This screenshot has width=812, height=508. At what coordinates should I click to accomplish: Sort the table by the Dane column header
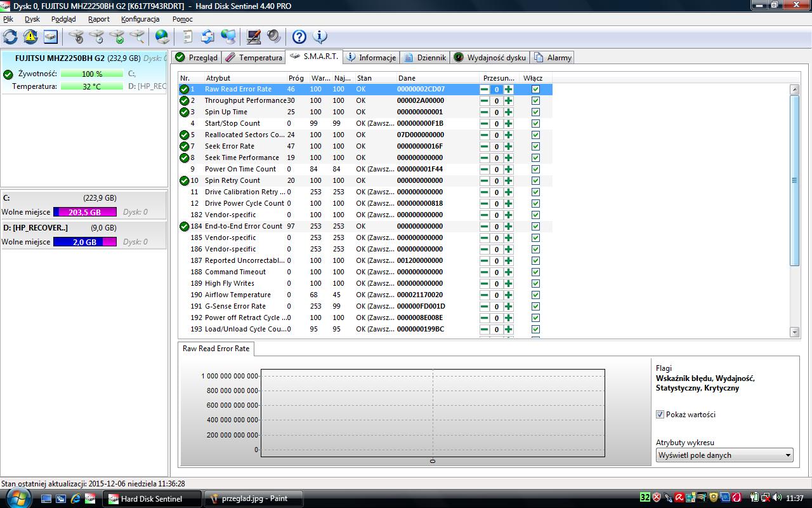click(x=438, y=78)
